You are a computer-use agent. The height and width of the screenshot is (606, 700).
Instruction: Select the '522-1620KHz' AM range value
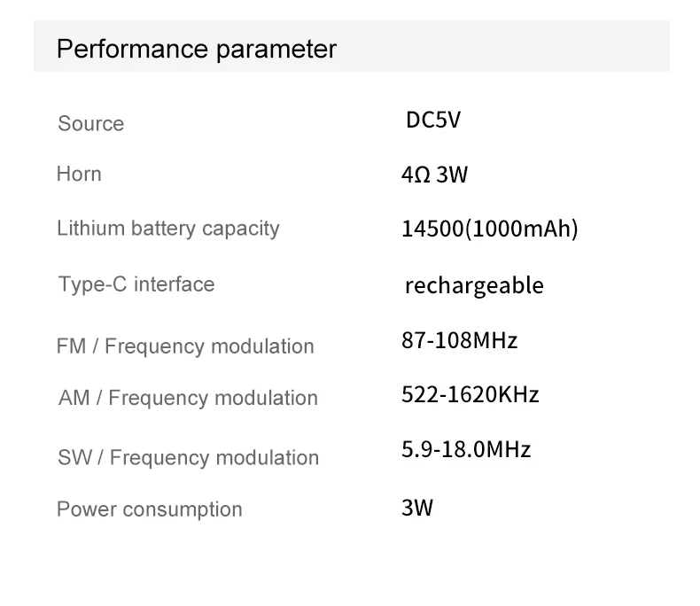470,395
